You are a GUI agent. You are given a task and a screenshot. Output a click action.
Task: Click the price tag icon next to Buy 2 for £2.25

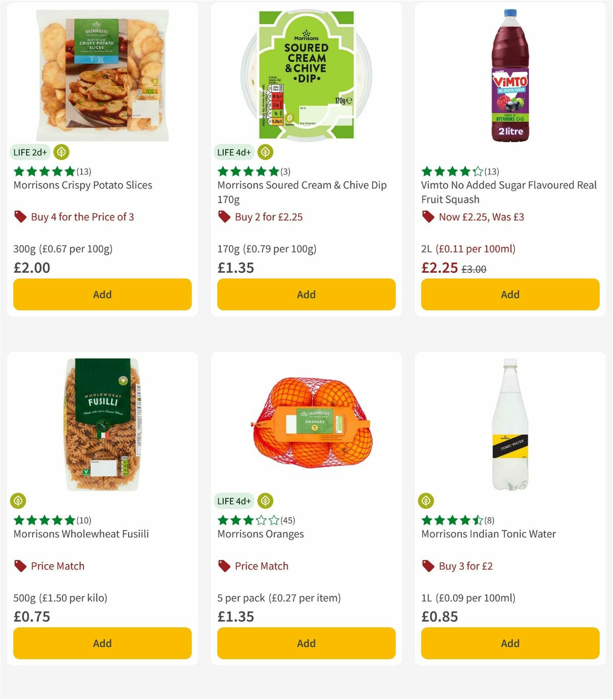pos(224,217)
